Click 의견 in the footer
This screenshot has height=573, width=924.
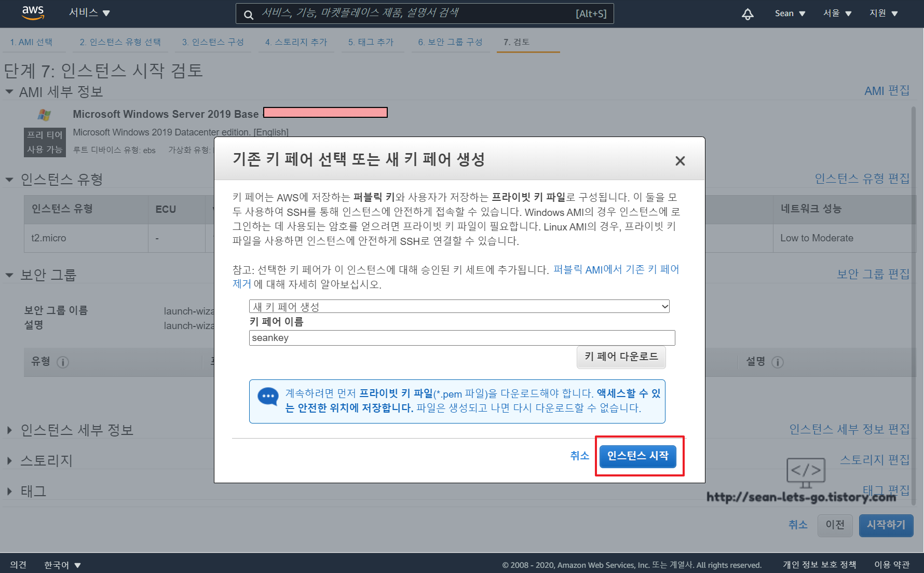(18, 565)
